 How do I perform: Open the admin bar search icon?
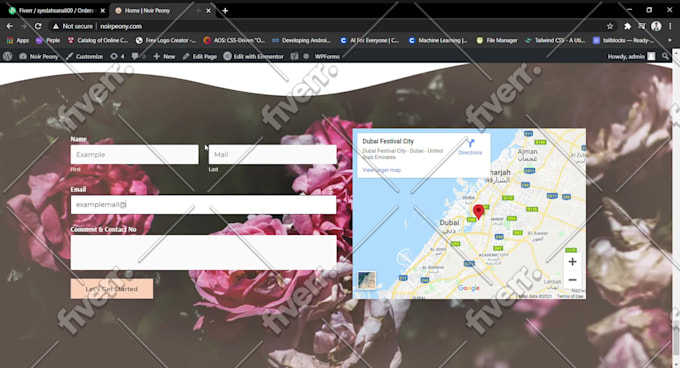coord(665,56)
